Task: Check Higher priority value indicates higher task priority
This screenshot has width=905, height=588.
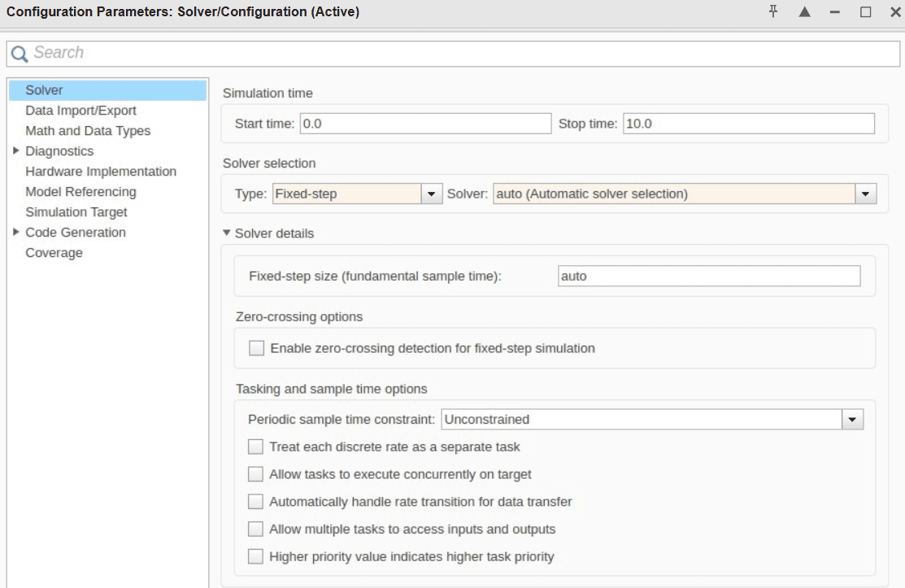Action: (x=256, y=557)
